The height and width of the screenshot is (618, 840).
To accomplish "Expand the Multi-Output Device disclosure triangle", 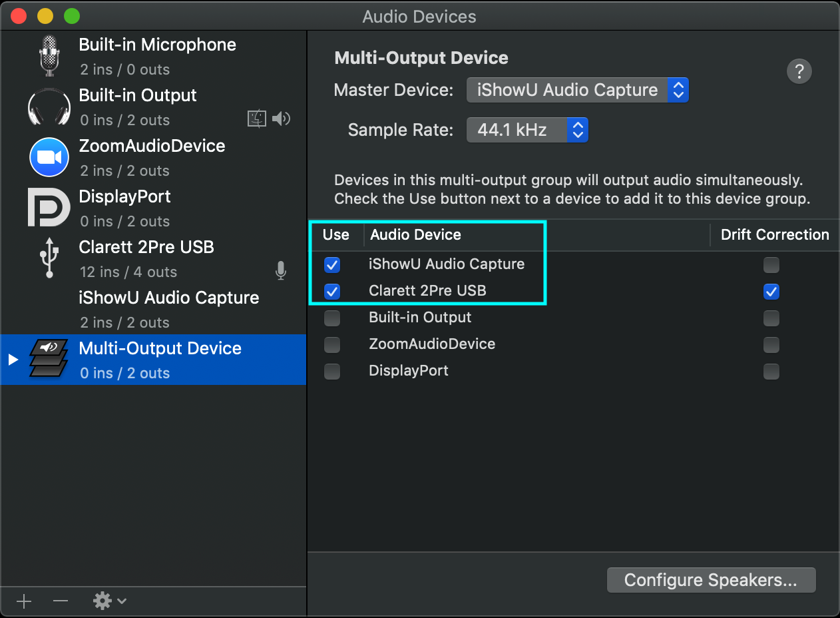I will [x=13, y=360].
